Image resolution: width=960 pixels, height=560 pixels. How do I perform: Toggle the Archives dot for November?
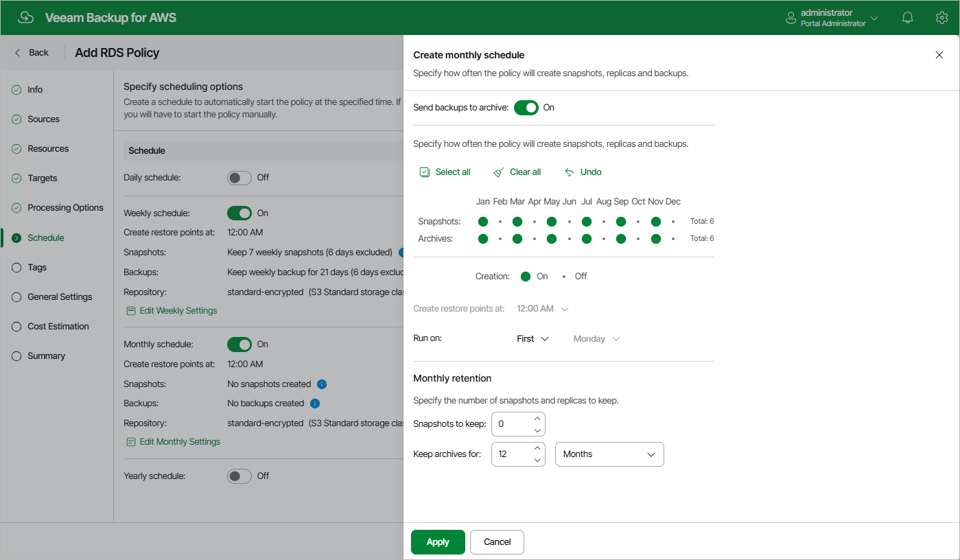656,239
